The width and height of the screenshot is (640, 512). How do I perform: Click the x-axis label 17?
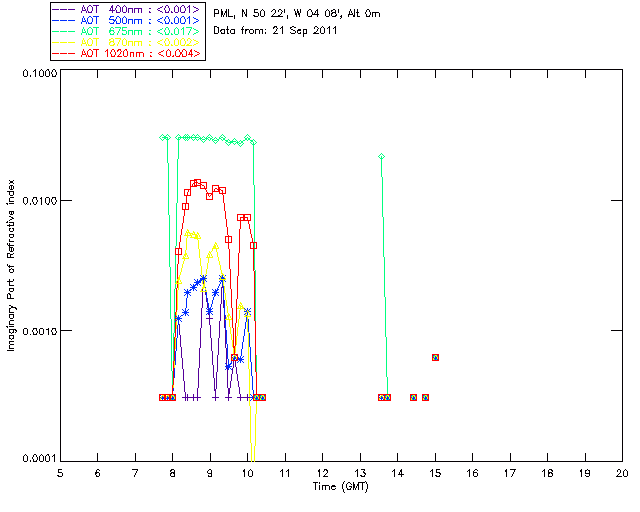[510, 473]
